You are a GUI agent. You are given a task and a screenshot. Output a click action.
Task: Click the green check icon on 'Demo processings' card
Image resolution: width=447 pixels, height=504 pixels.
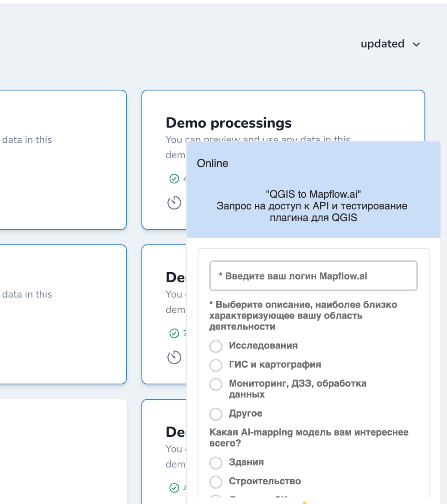point(174,179)
